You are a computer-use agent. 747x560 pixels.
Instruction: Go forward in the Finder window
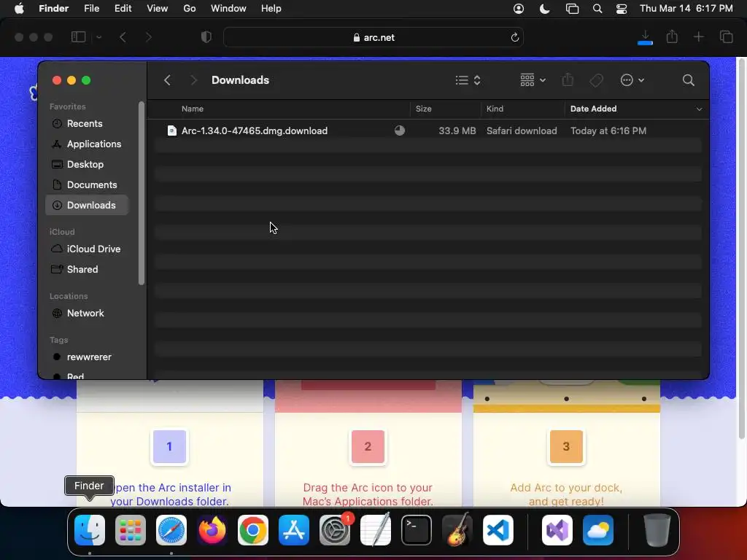tap(193, 80)
